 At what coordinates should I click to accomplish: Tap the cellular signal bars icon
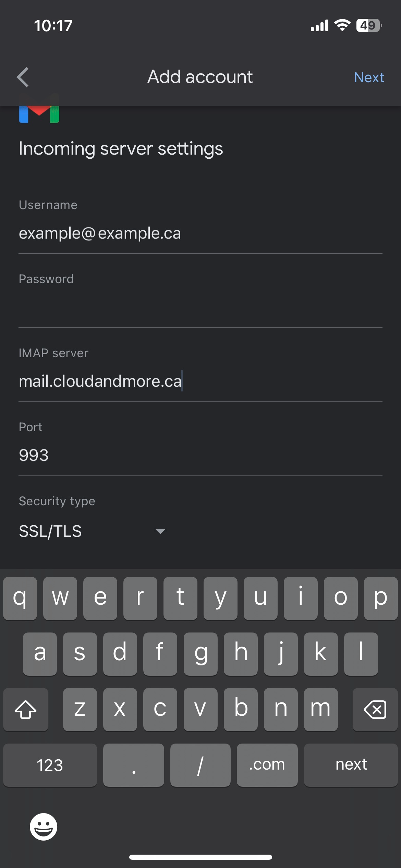[319, 26]
